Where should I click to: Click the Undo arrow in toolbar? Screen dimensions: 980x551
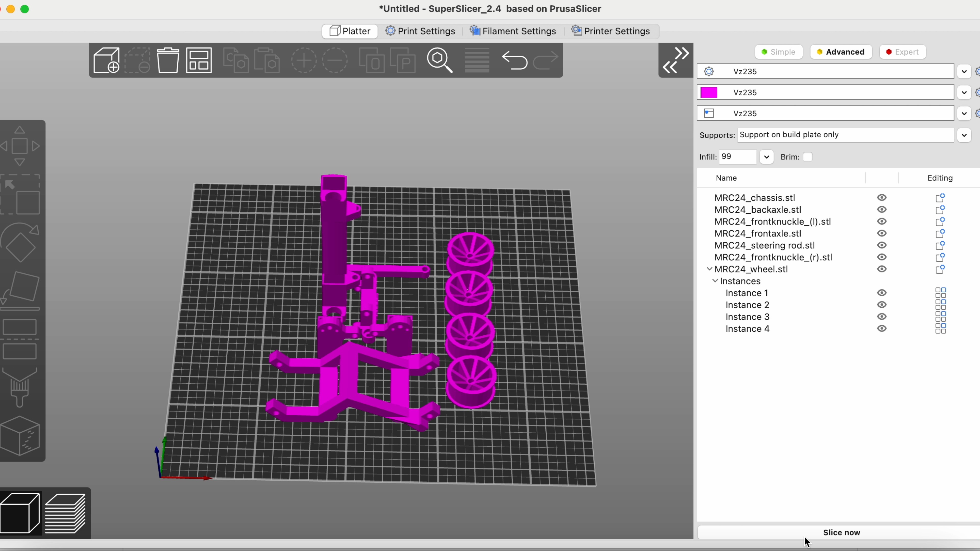(514, 60)
